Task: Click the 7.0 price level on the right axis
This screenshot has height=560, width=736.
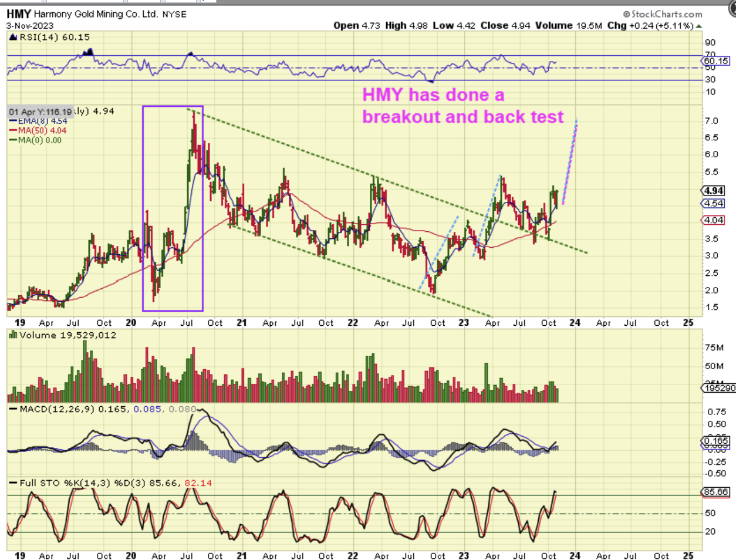Action: (711, 121)
